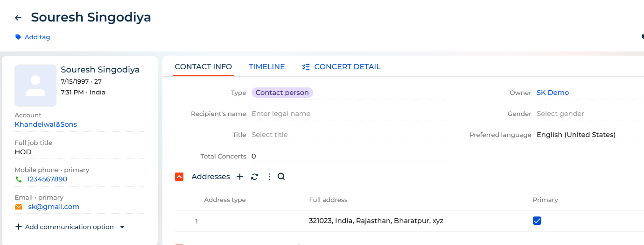Click the green mobile phone call icon
The image size is (644, 245).
click(19, 179)
